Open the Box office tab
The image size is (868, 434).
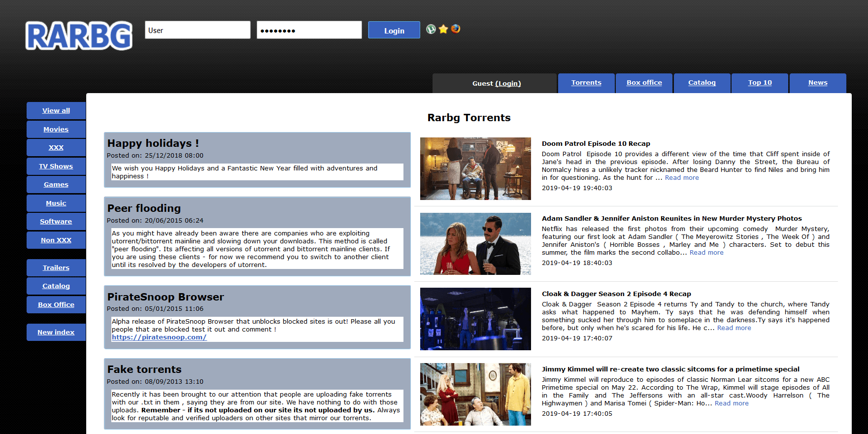pos(644,83)
